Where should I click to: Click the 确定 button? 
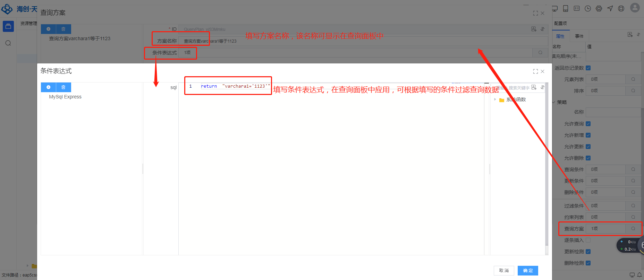(528, 271)
